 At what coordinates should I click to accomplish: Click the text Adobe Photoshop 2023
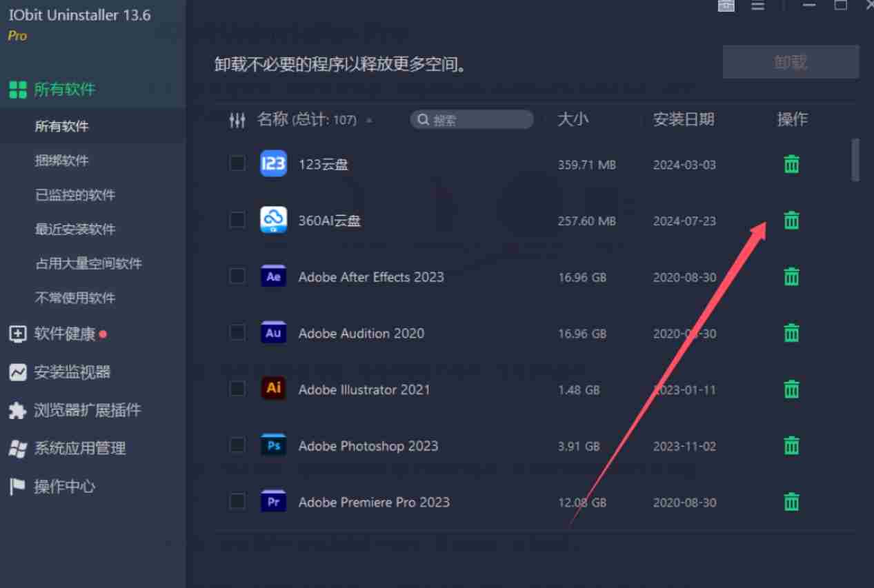368,446
